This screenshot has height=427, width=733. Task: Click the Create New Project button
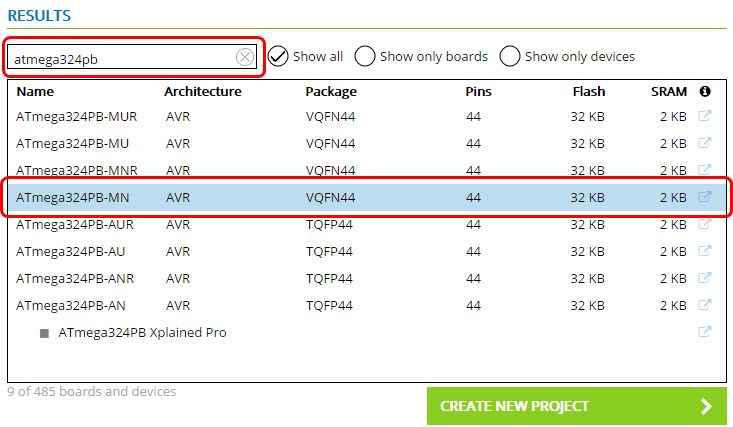pyautogui.click(x=576, y=406)
